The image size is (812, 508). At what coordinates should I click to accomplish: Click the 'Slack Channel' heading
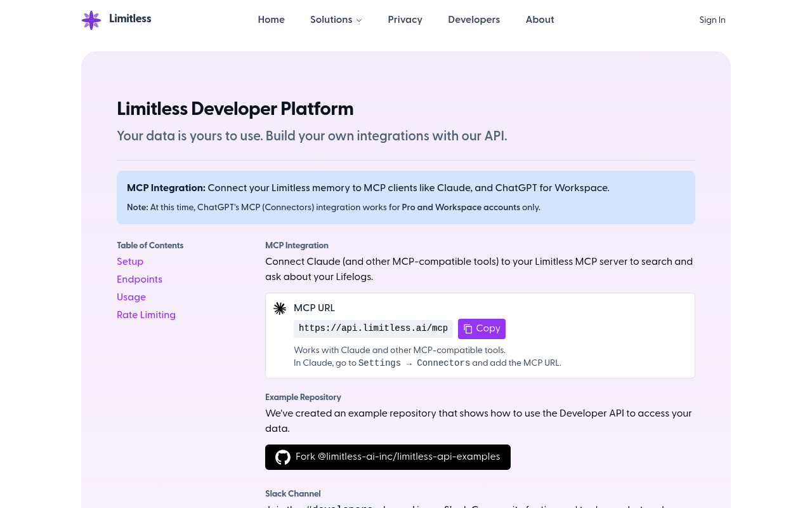(293, 494)
